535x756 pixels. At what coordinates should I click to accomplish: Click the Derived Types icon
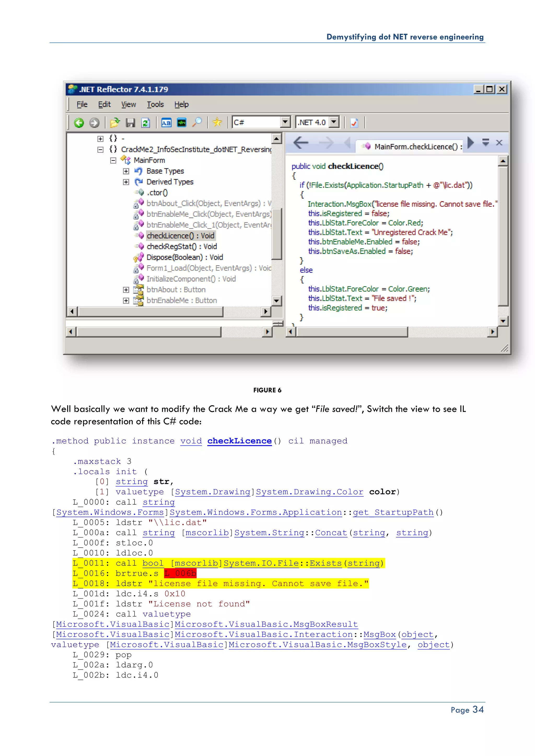tap(139, 182)
